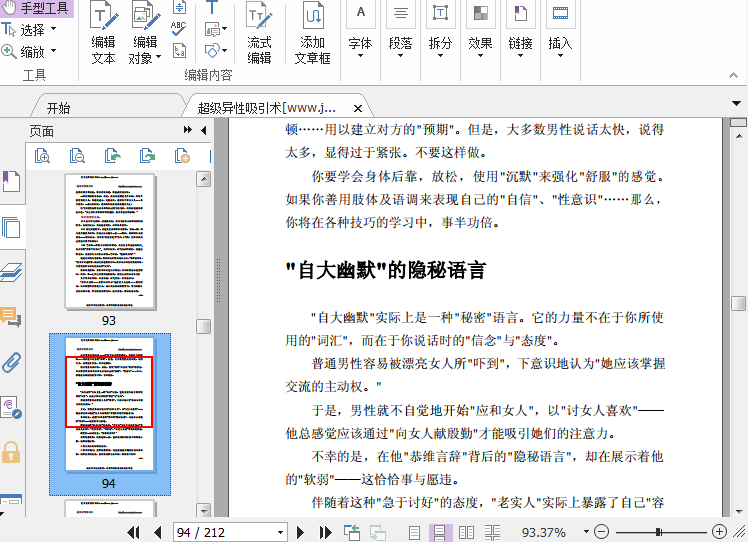Viewport: 748px width, 542px height.
Task: Open the Digital Signatures side panel
Action: (x=11, y=408)
